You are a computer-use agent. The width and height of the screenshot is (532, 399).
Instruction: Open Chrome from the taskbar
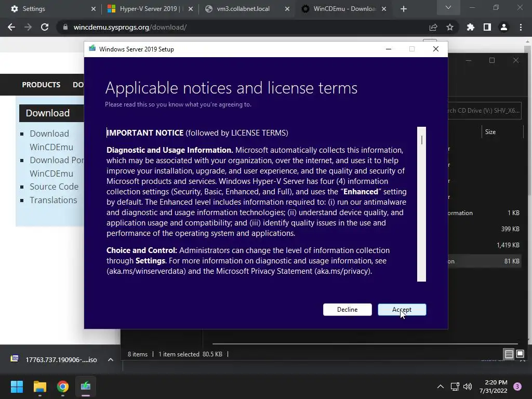63,387
